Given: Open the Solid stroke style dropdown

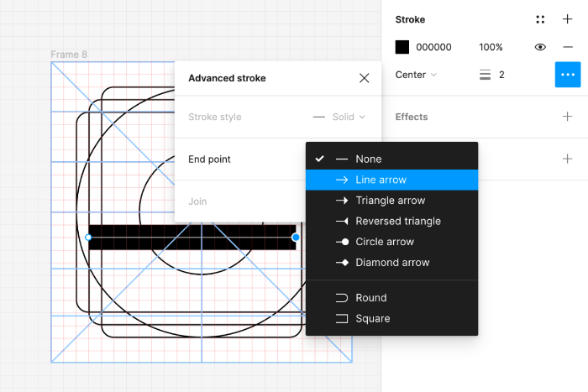Looking at the screenshot, I should tap(339, 117).
